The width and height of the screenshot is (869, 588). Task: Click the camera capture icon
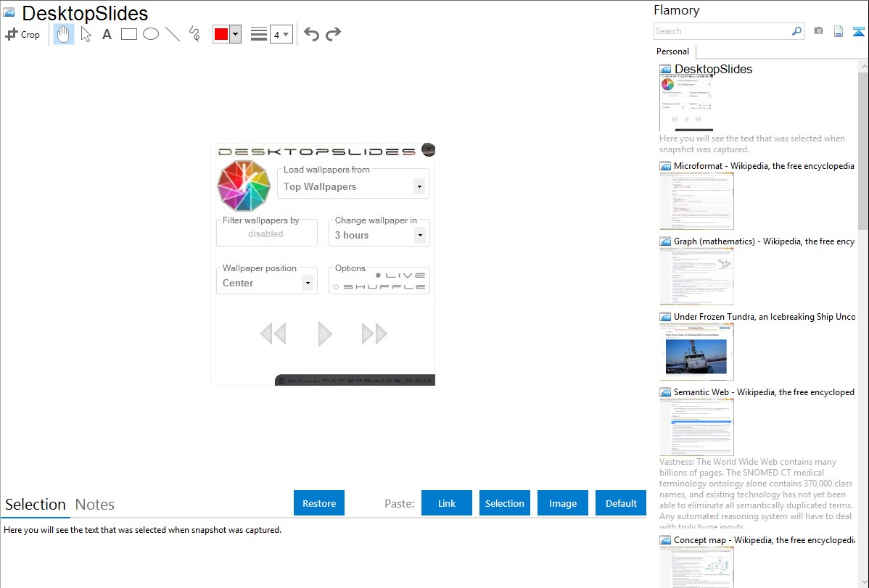click(818, 31)
